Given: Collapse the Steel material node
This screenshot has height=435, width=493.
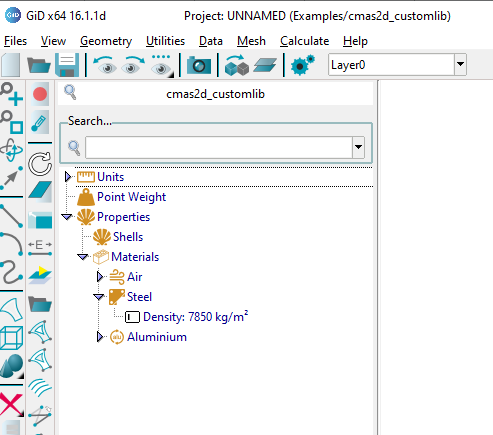Looking at the screenshot, I should click(99, 297).
